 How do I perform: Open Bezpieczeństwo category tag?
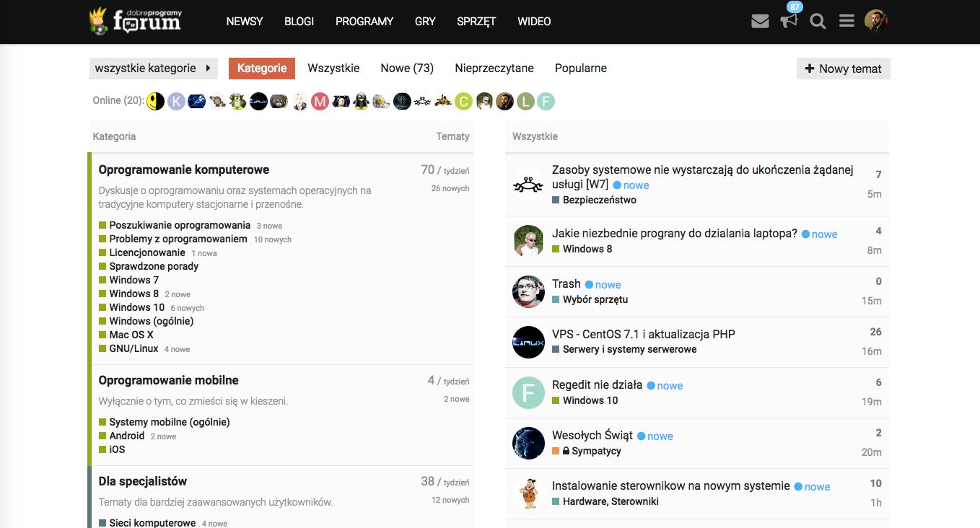click(600, 200)
